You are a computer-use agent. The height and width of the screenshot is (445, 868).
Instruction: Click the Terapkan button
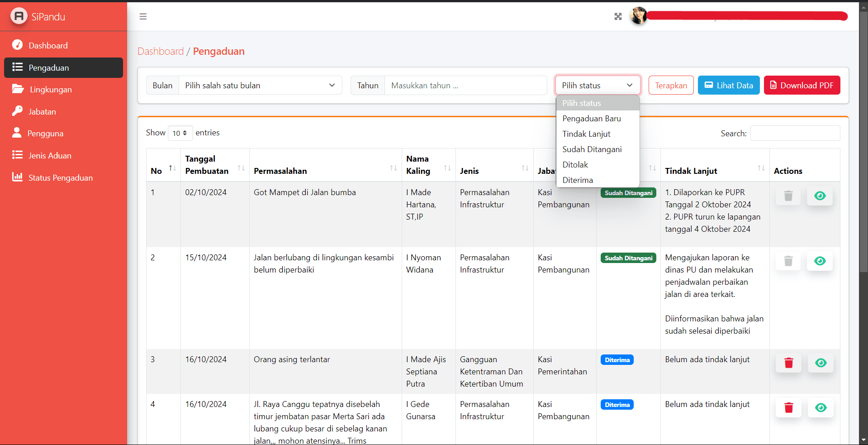671,85
